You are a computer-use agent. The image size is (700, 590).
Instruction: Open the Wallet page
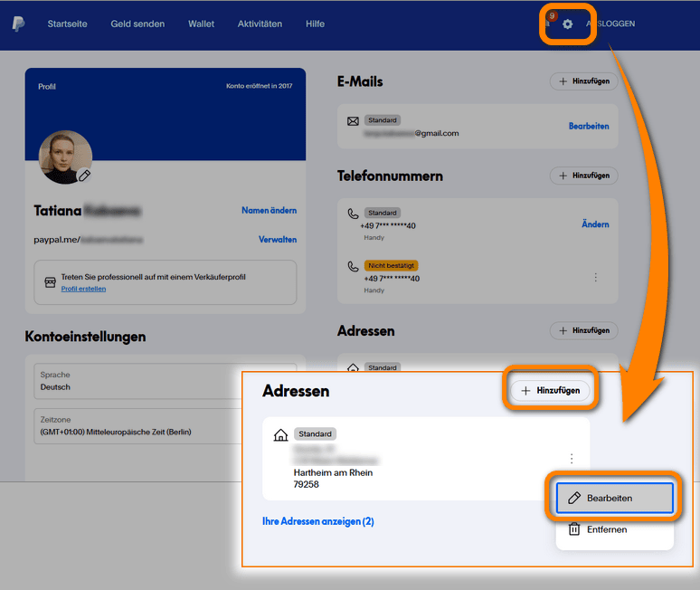click(x=201, y=24)
